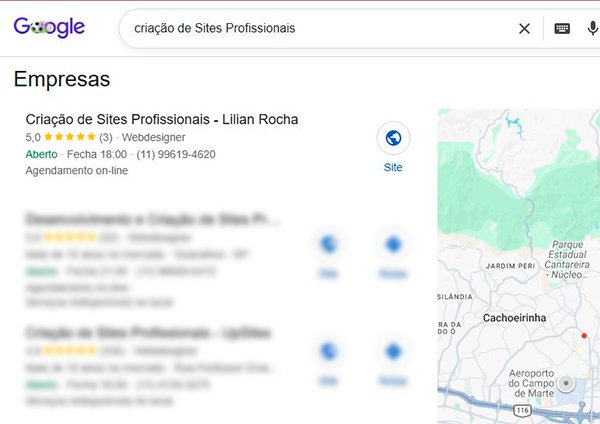
Task: Click the 'Webdesigner' category of Lilian Rocha
Action: tap(153, 137)
